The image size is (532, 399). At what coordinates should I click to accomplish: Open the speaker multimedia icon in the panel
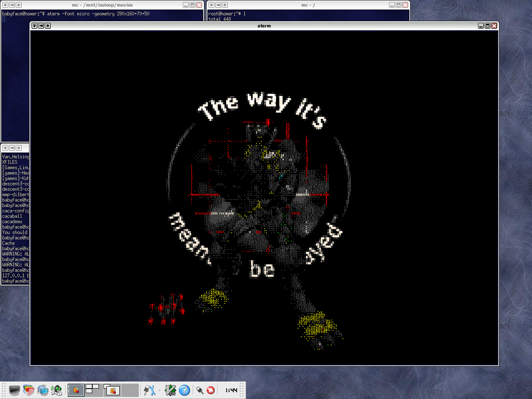pyautogui.click(x=57, y=390)
